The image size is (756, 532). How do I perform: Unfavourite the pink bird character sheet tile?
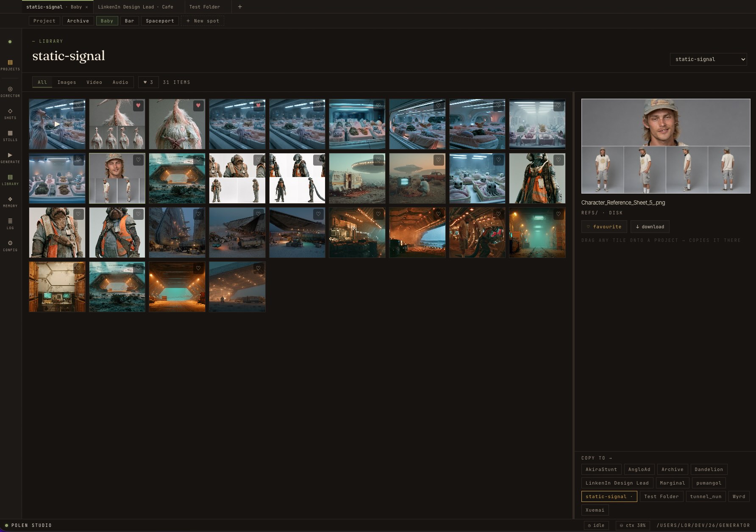138,106
